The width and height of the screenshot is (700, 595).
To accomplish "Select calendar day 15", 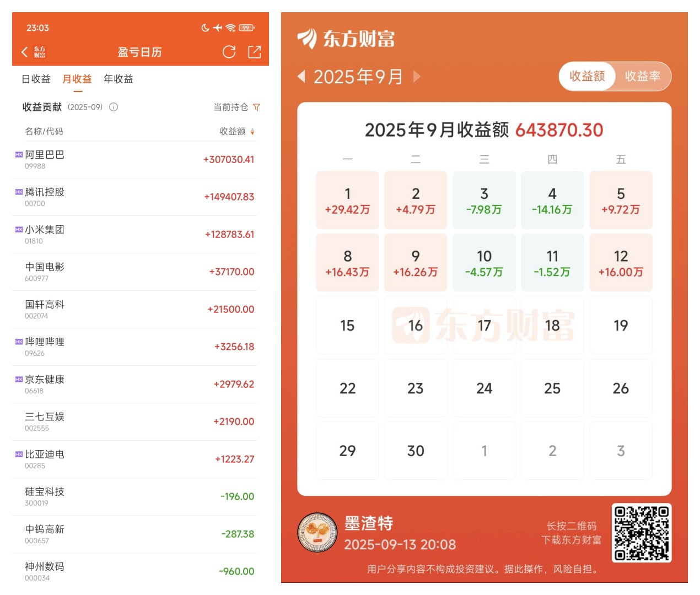I will (x=347, y=326).
